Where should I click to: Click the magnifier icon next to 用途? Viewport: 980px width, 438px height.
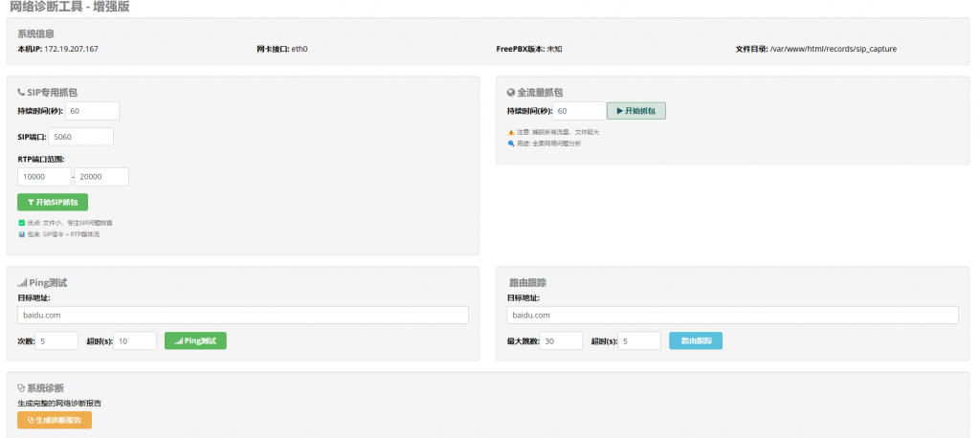tap(511, 143)
